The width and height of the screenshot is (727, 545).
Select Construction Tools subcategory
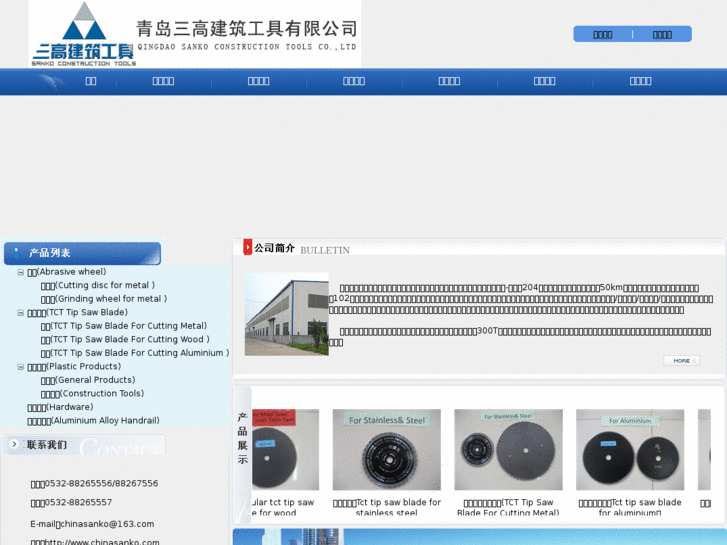(x=92, y=394)
